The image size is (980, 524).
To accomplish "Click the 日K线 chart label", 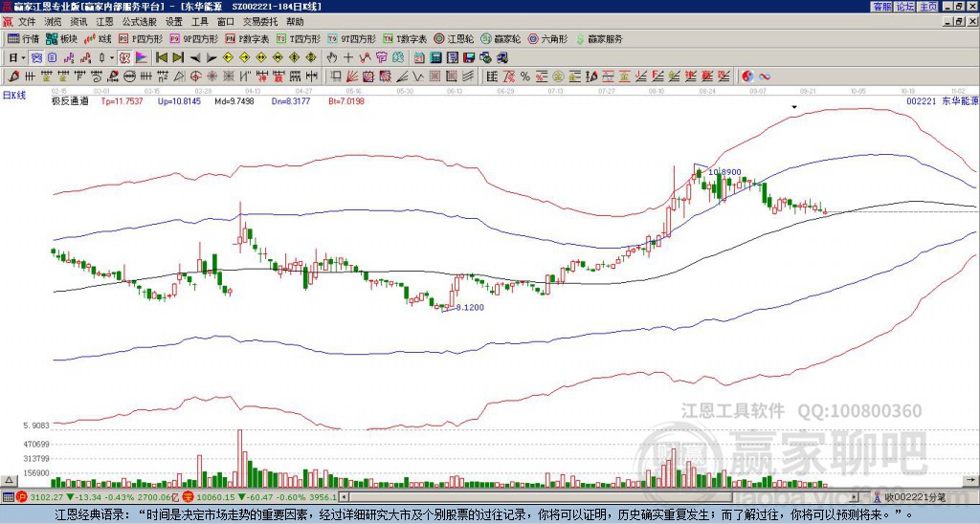I will [14, 96].
